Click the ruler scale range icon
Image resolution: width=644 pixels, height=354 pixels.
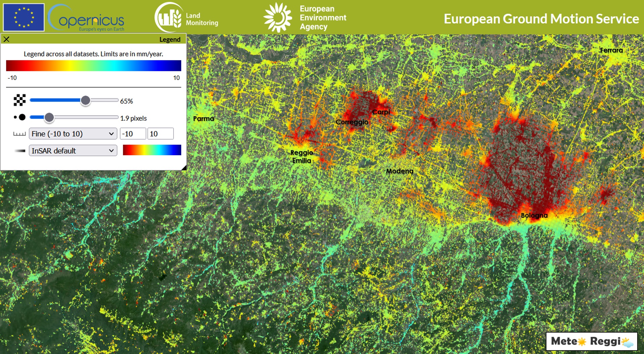(x=19, y=134)
